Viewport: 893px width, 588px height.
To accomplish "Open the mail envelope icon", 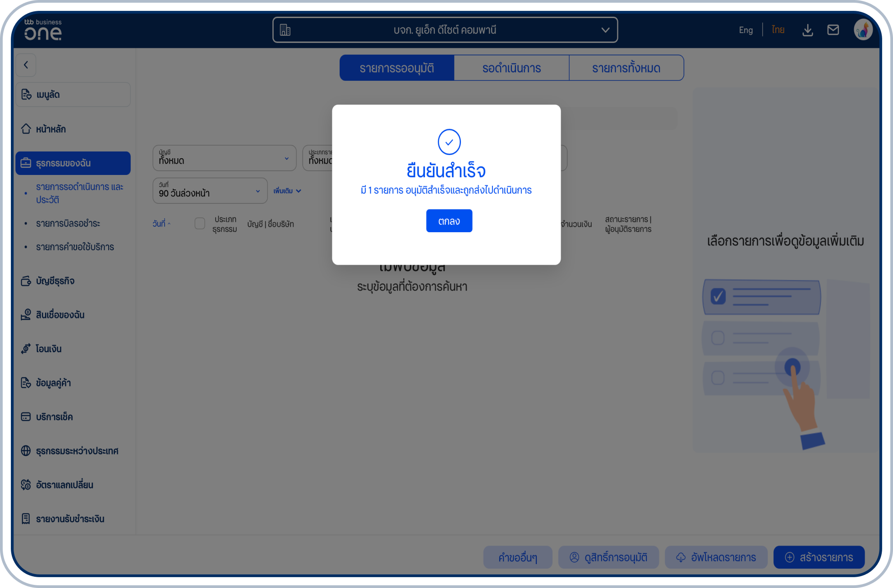I will click(x=833, y=30).
